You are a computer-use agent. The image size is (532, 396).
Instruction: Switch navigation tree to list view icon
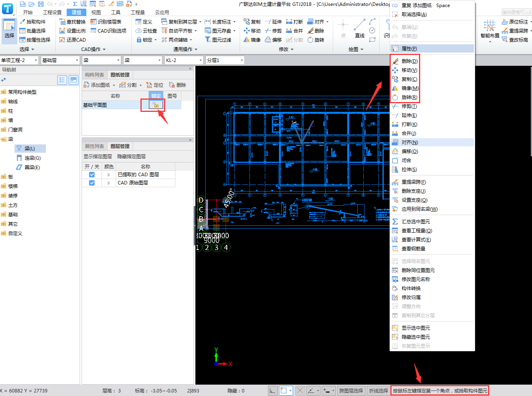62,80
